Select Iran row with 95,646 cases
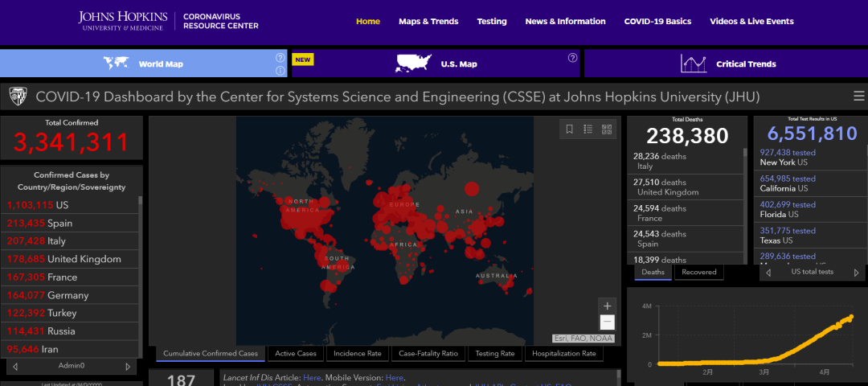The image size is (868, 386). pyautogui.click(x=69, y=349)
